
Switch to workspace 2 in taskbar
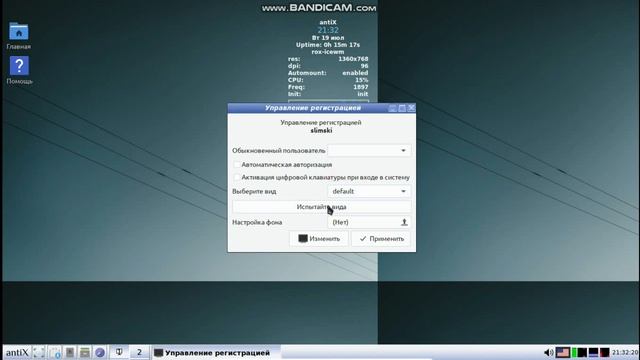[139, 352]
